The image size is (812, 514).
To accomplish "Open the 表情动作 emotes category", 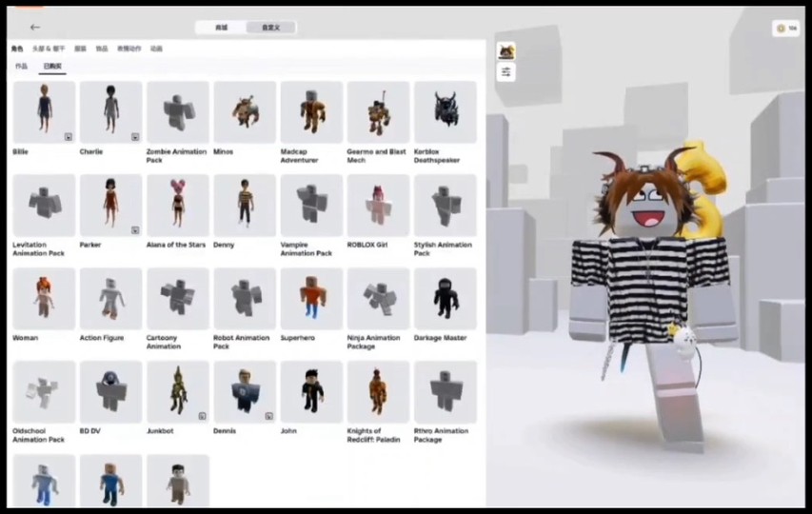I will tap(129, 49).
